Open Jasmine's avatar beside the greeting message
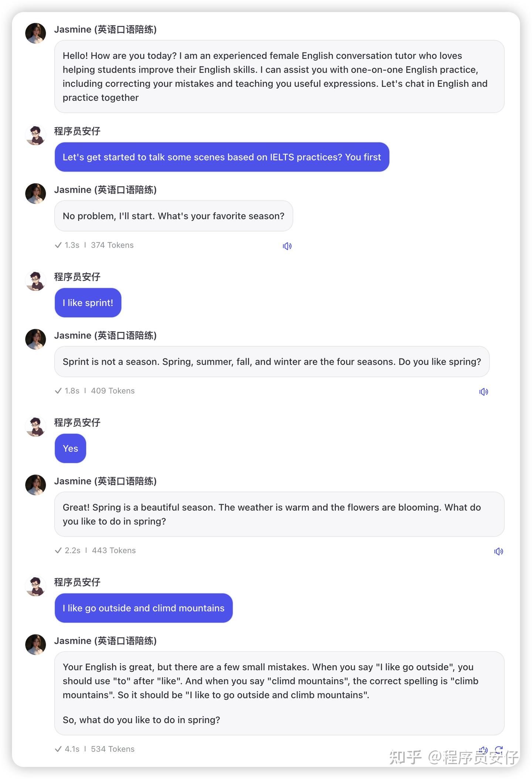Screen dimensions: 532x779 coord(35,33)
